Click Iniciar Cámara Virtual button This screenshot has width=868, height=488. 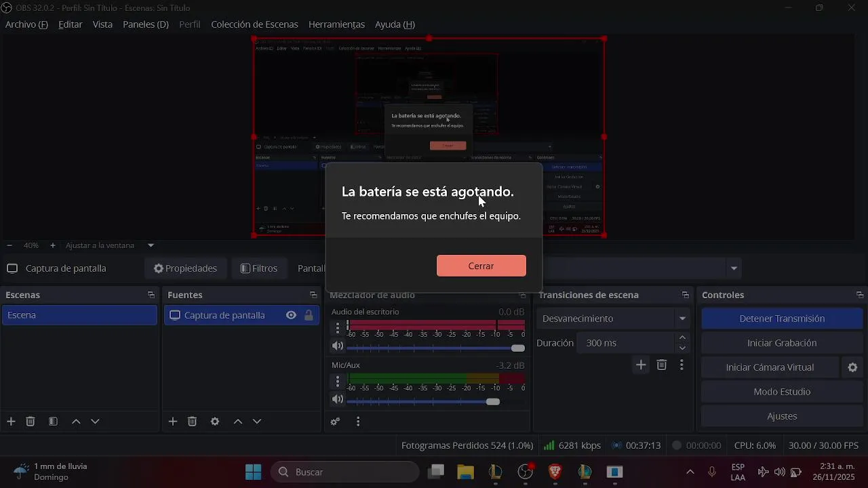click(x=770, y=367)
